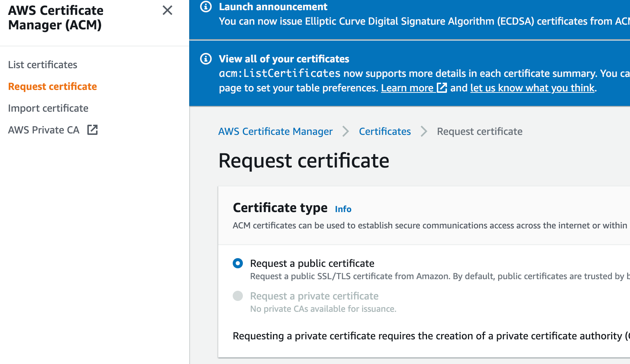Click the Certificates breadcrumb link

385,131
